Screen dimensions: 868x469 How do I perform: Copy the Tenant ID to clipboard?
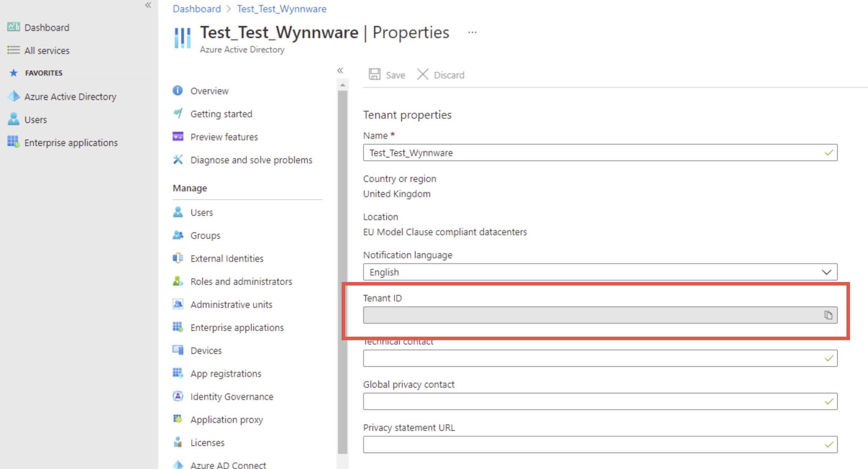pos(828,315)
